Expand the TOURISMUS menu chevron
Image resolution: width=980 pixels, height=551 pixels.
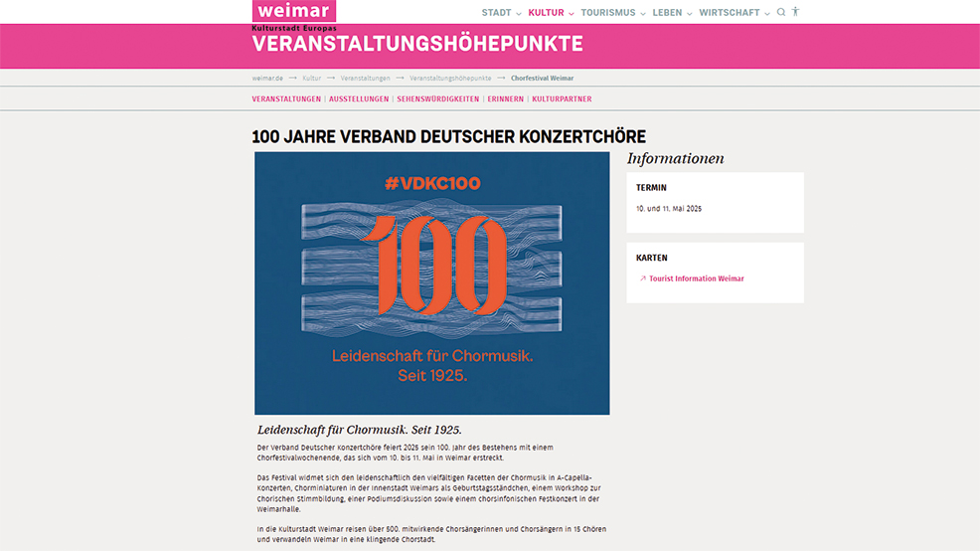click(x=643, y=14)
